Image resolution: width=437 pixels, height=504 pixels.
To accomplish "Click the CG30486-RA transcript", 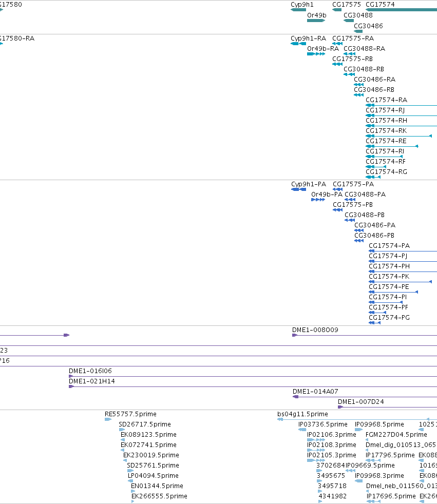I will tap(358, 85).
